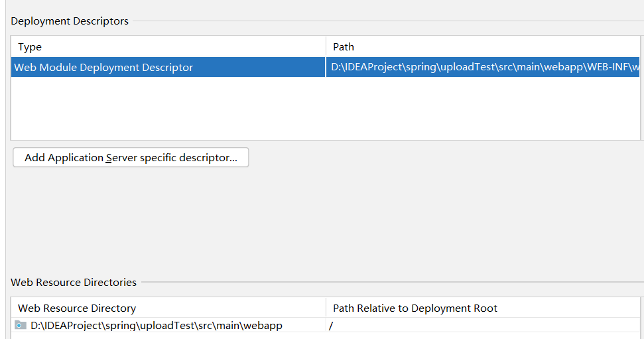
Task: Click divider between Type and Path headers
Action: coord(326,47)
